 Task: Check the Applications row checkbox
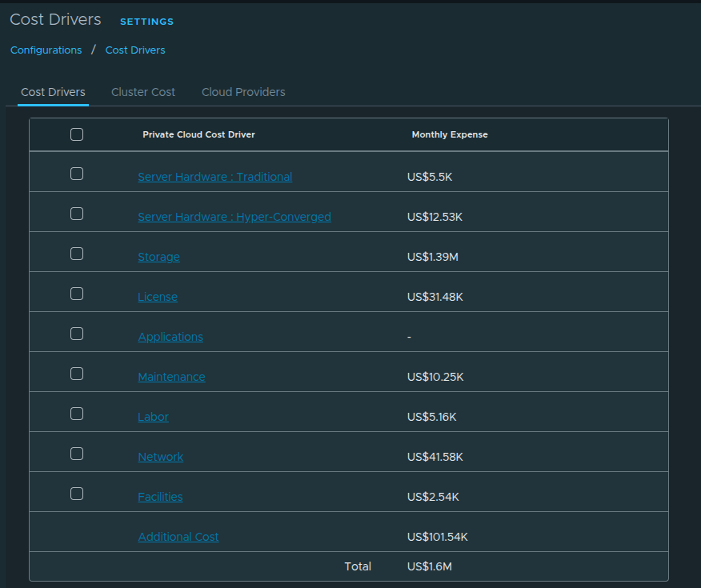click(76, 333)
